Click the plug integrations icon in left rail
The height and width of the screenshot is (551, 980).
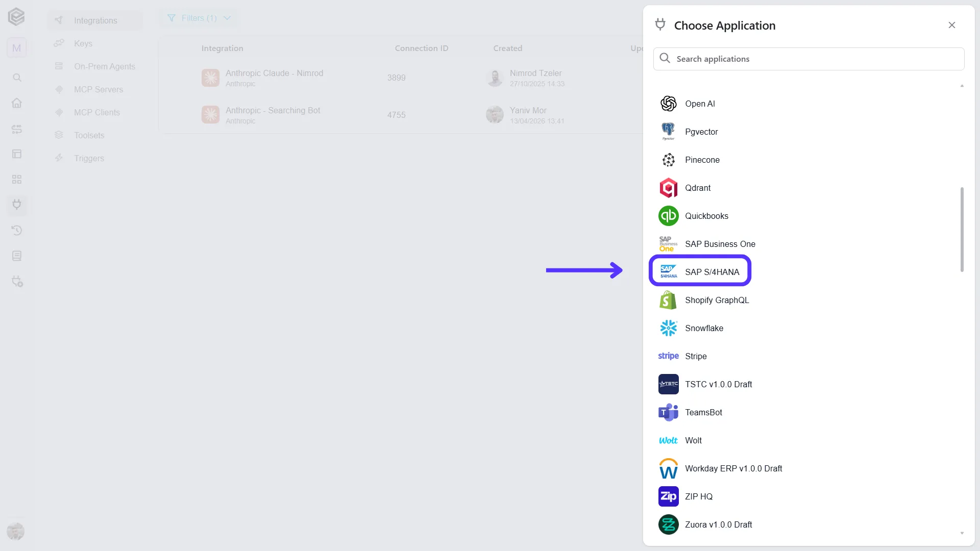(x=17, y=205)
